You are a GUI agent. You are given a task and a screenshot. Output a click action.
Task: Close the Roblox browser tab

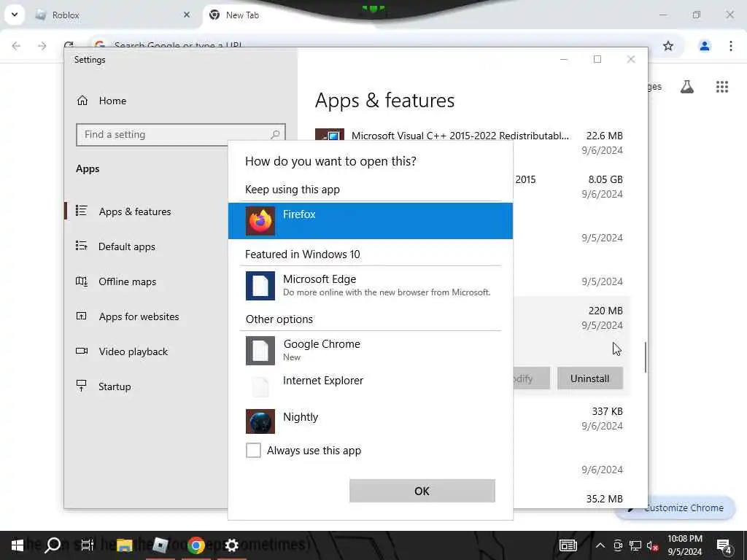click(x=187, y=15)
